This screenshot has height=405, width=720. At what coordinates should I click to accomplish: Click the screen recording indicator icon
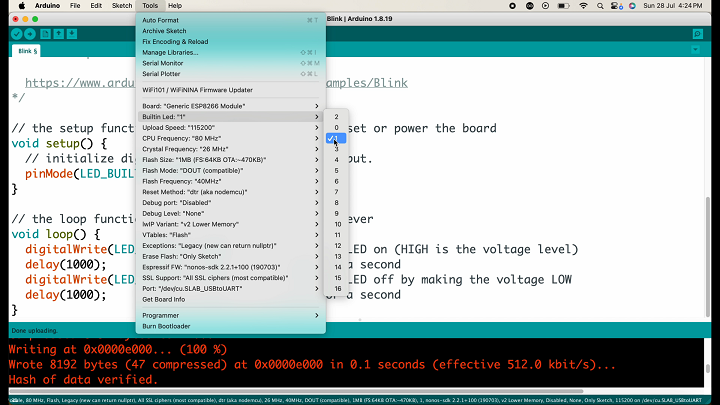(512, 6)
